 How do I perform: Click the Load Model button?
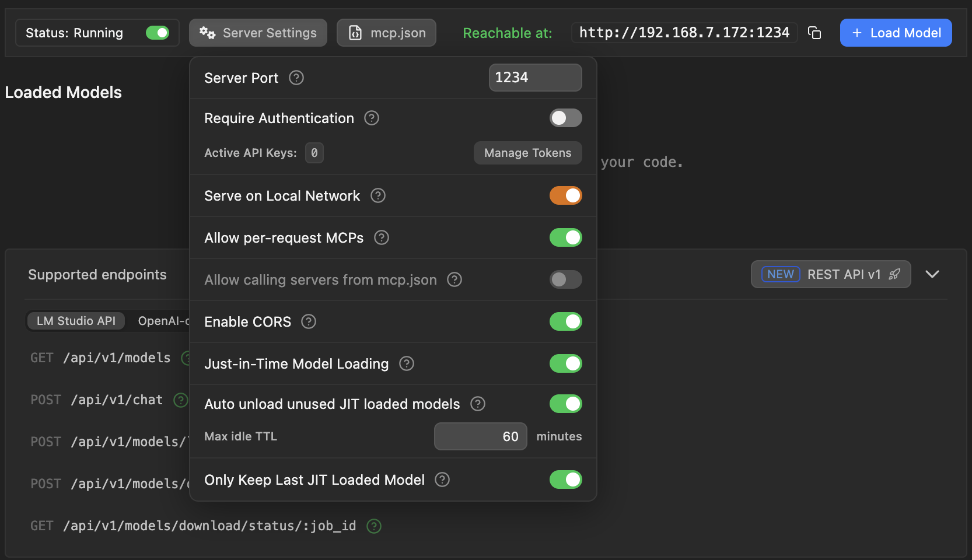896,33
